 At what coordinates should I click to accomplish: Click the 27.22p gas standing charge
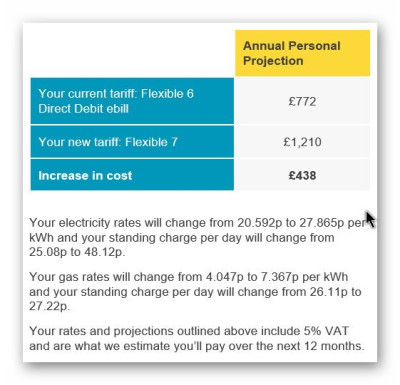click(49, 306)
